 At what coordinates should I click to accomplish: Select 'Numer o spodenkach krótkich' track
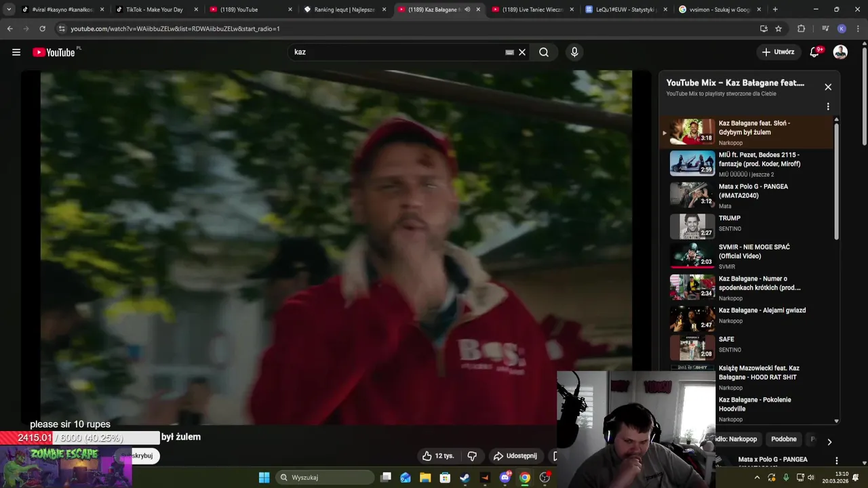click(x=746, y=287)
